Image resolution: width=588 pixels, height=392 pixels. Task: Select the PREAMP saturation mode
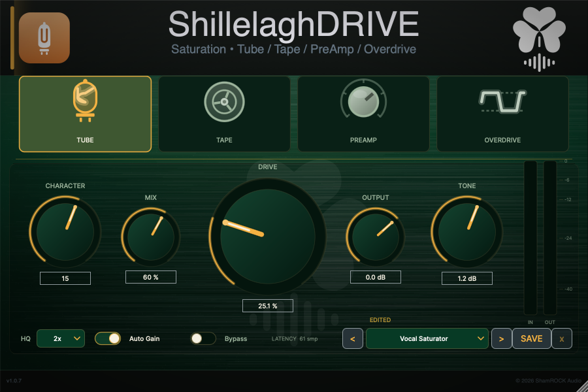(363, 114)
